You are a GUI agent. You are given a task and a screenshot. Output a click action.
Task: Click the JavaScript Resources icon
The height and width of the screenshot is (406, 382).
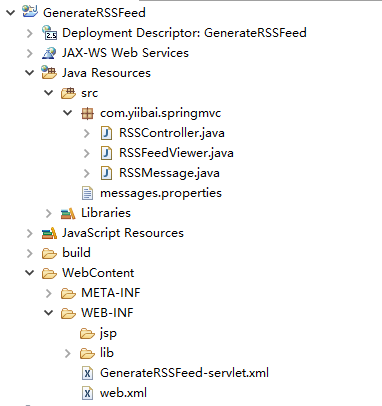tap(49, 233)
